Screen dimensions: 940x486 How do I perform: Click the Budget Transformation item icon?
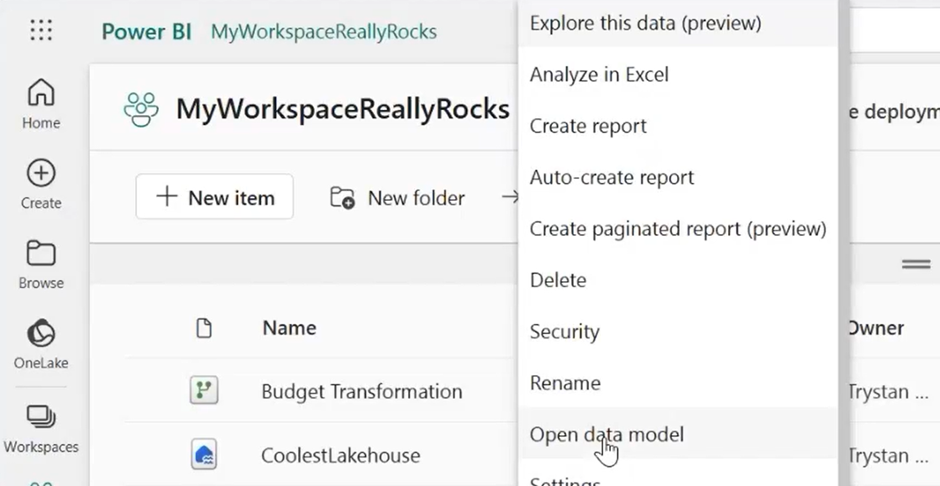[x=204, y=391]
